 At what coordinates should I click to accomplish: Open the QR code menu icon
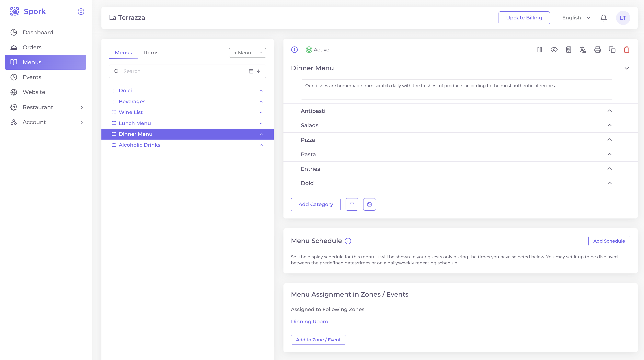pyautogui.click(x=569, y=50)
